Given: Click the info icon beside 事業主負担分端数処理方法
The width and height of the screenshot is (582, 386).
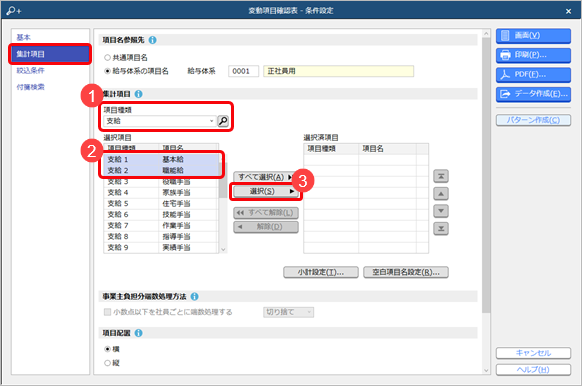Looking at the screenshot, I should point(194,297).
